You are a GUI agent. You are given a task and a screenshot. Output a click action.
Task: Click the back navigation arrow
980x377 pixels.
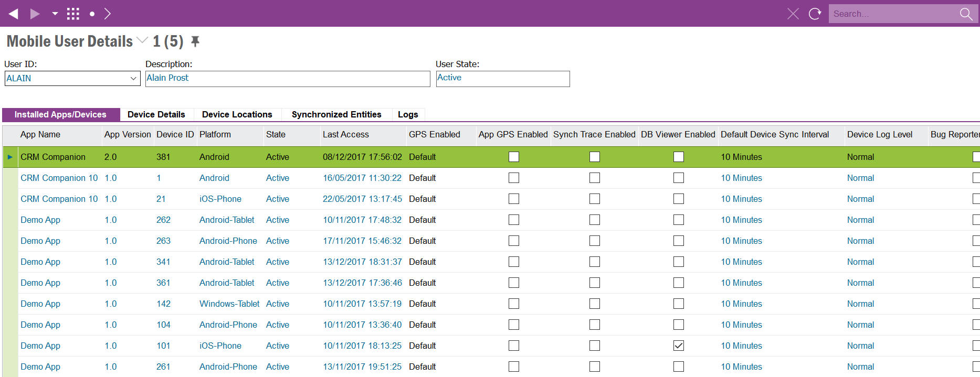14,14
